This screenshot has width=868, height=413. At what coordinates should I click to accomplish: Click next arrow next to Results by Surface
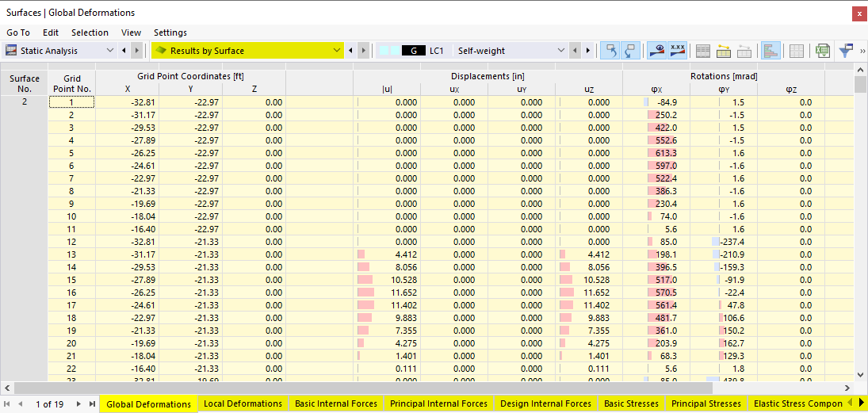363,51
